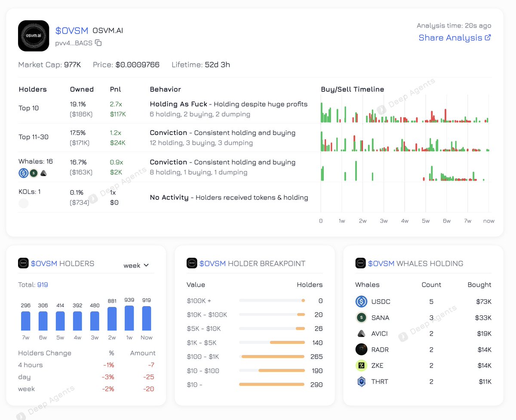Image resolution: width=516 pixels, height=420 pixels.
Task: Click the 5w holders bar showing 414
Action: 60,321
